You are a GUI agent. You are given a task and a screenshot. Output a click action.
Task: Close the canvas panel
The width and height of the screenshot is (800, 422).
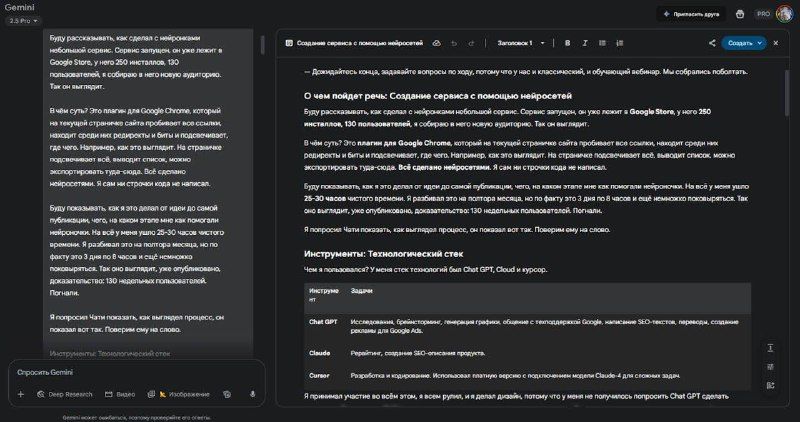coord(776,43)
